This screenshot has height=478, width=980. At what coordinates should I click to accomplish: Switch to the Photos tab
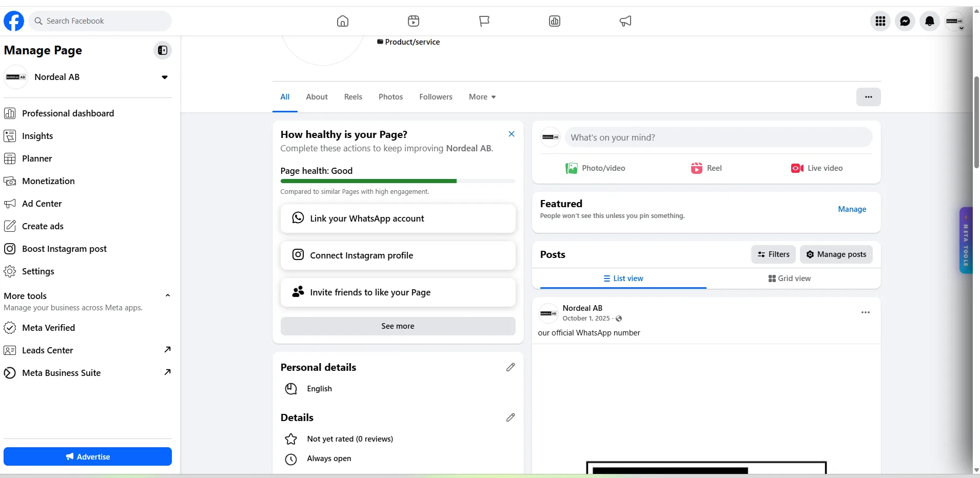click(390, 97)
